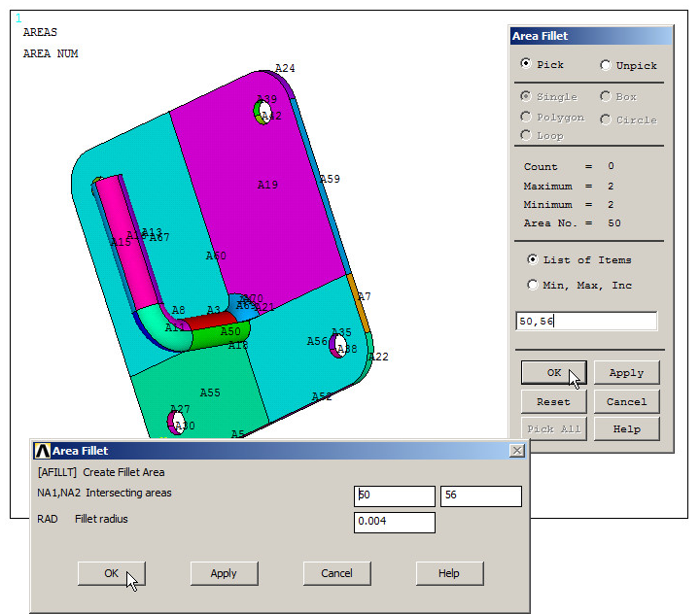Screen dimensions: 700x614
Task: Click the AREA NUM legend text
Action: 51,53
